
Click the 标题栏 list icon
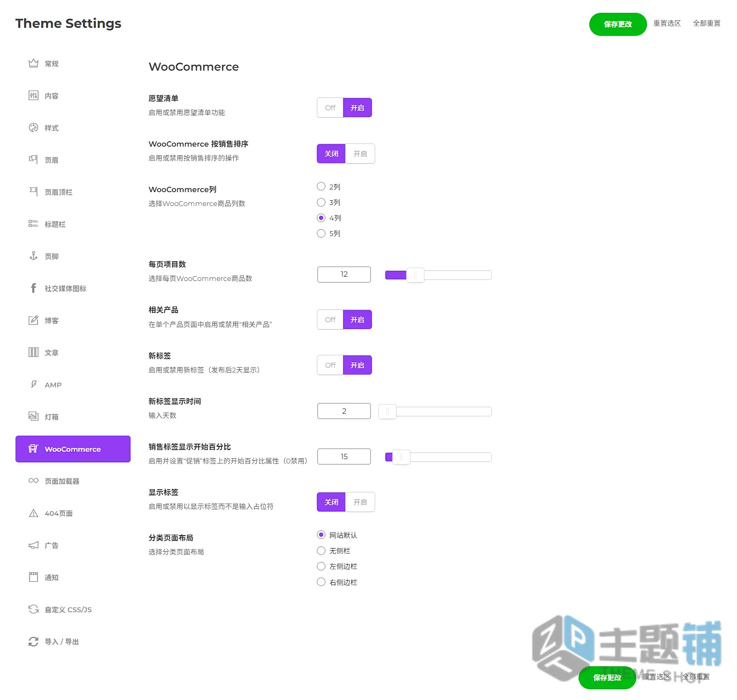click(x=33, y=224)
